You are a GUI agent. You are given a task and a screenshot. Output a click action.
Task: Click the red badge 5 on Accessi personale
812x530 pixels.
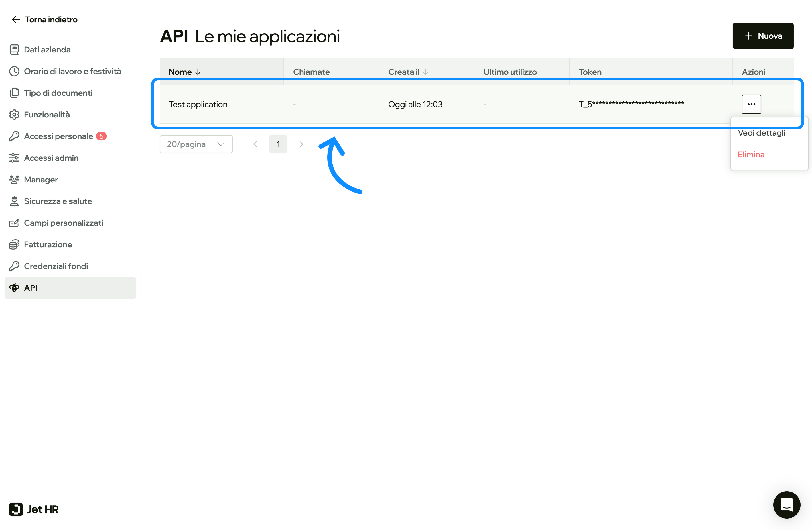pos(101,136)
